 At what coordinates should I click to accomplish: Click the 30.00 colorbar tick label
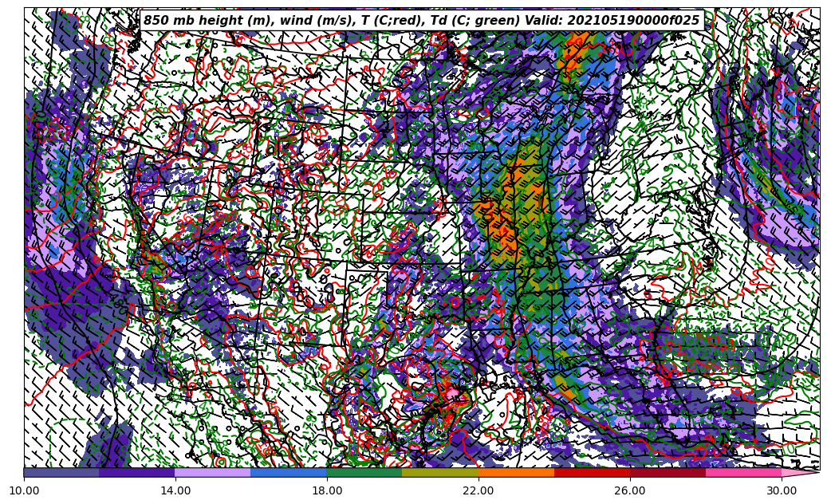(x=782, y=491)
